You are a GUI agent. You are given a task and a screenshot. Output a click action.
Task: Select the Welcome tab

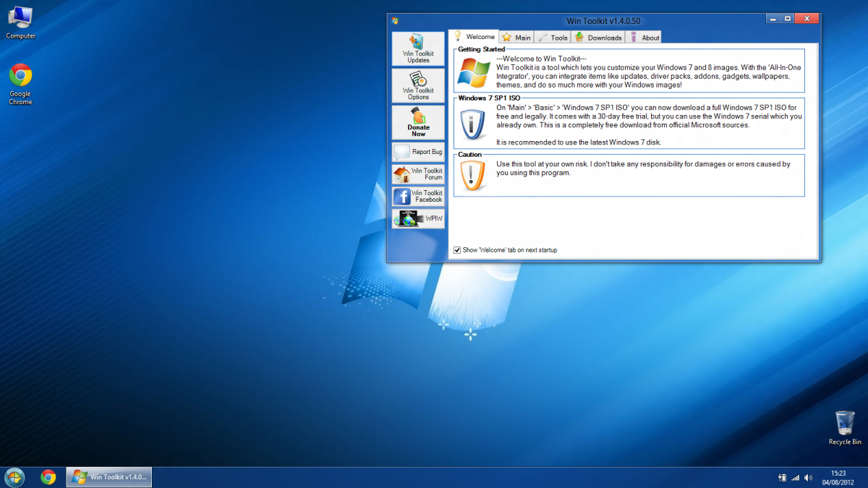point(474,37)
